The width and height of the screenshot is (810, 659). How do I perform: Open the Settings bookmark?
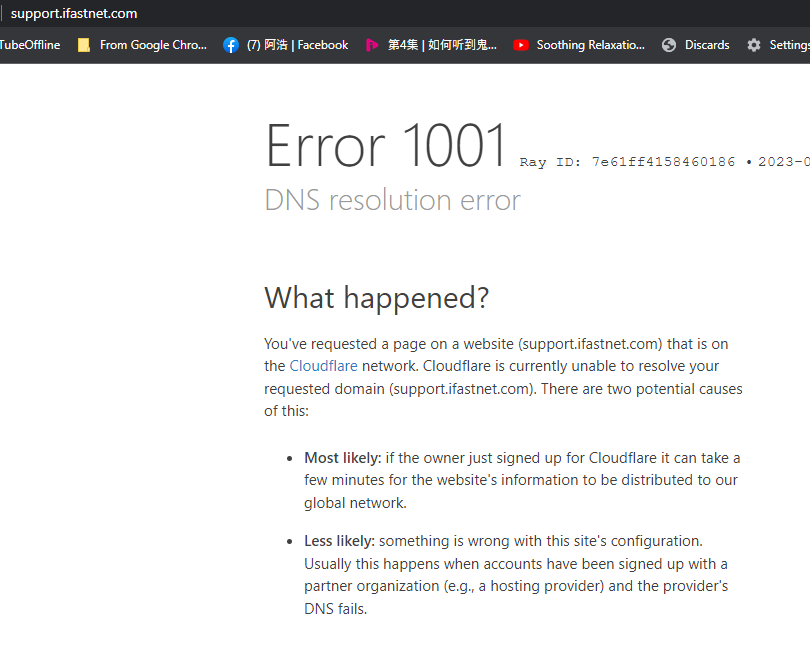(789, 45)
